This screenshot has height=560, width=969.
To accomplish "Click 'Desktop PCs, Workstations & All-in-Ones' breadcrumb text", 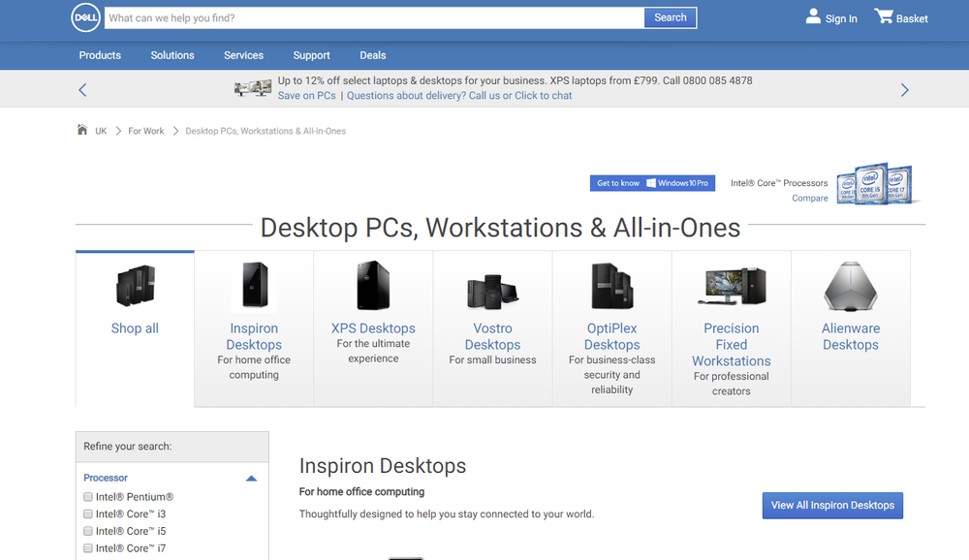I will pyautogui.click(x=266, y=131).
